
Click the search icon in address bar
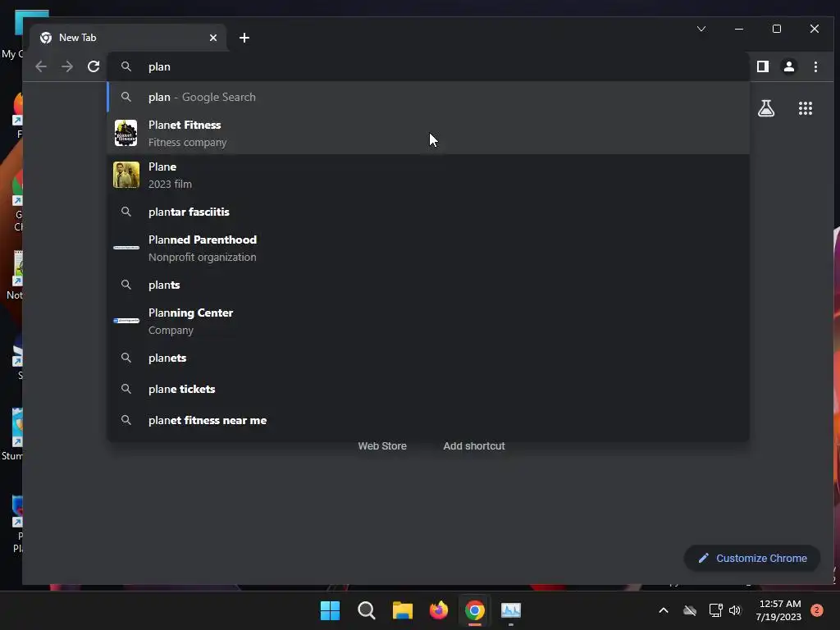(x=126, y=66)
